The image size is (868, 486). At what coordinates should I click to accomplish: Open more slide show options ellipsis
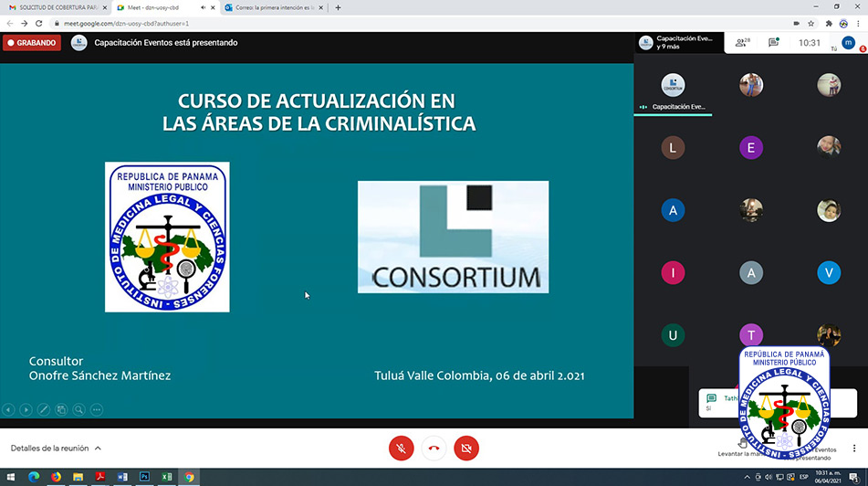click(97, 409)
